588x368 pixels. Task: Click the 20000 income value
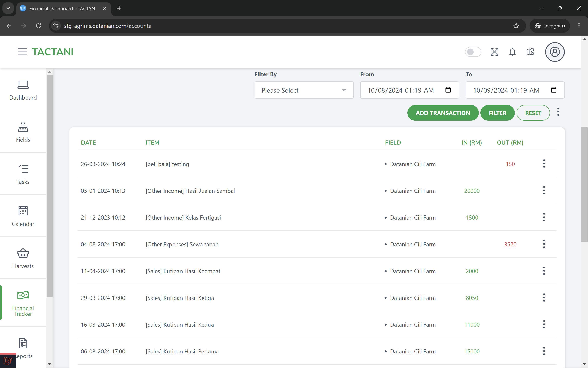click(x=472, y=191)
